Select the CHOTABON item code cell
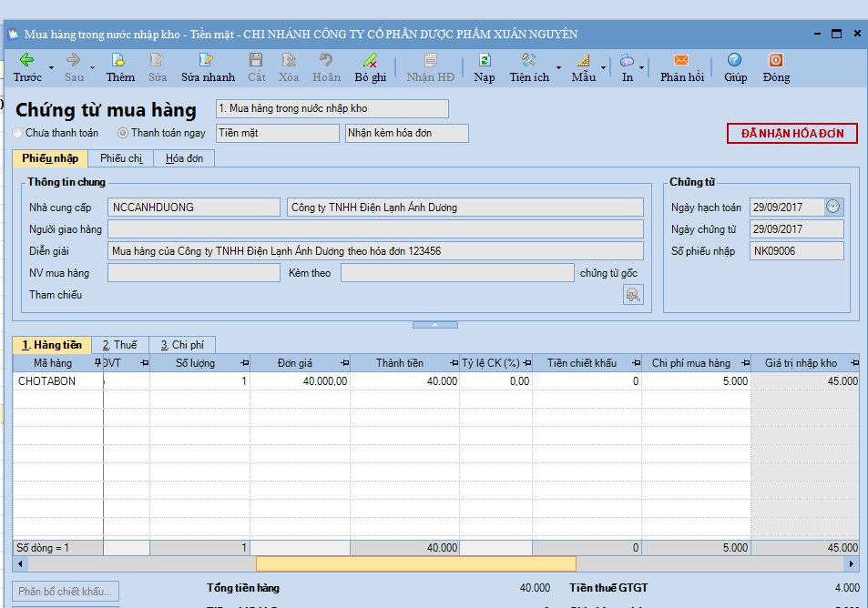The image size is (868, 608). 58,381
